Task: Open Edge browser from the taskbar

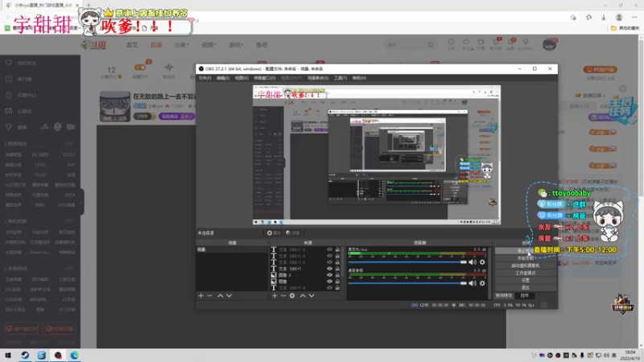Action: pos(74,356)
